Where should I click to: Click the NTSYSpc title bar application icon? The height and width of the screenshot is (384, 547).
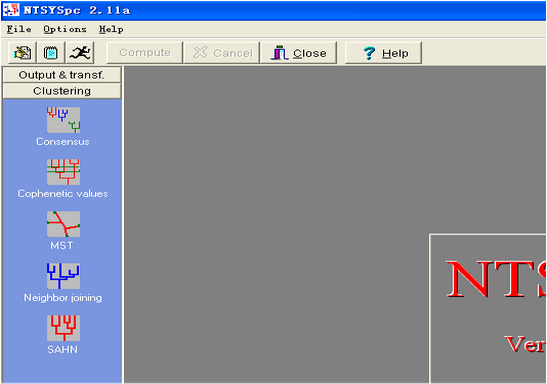click(11, 10)
